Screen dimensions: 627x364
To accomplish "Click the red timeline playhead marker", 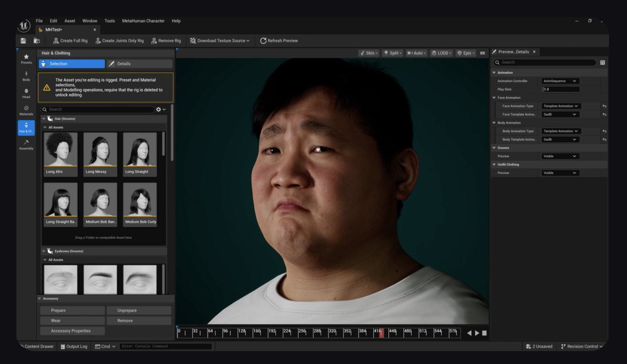I will 381,333.
